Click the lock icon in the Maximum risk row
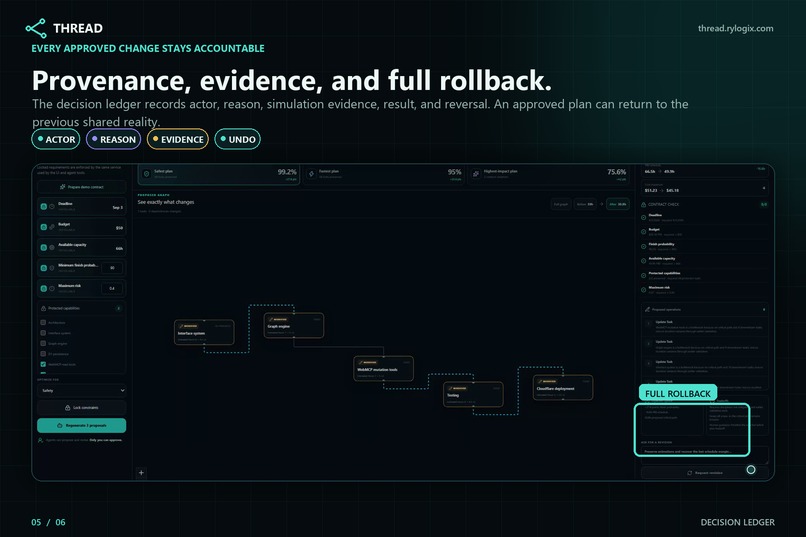This screenshot has width=806, height=537. point(44,289)
